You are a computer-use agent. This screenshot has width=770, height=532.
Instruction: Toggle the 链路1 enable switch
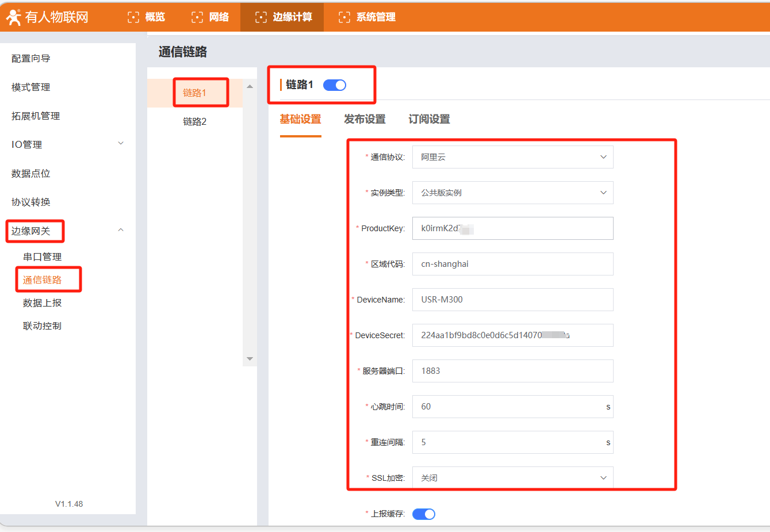(x=335, y=85)
